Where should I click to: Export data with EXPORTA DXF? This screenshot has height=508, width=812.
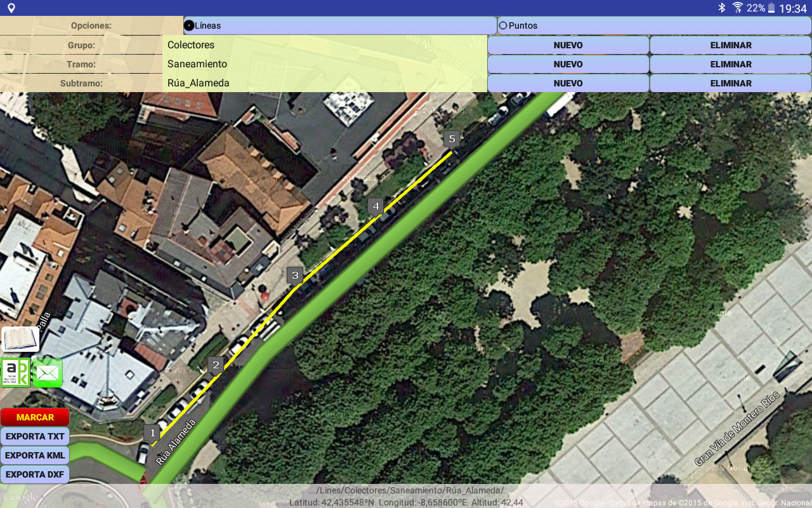[x=35, y=474]
